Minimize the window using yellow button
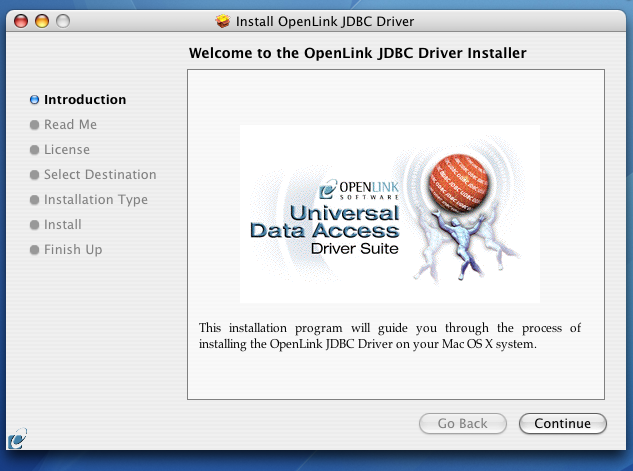 (43, 20)
